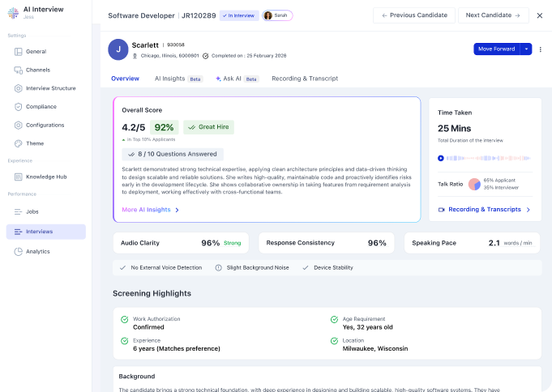The width and height of the screenshot is (552, 392).
Task: Click the Sarah interviewer chip
Action: click(x=277, y=15)
